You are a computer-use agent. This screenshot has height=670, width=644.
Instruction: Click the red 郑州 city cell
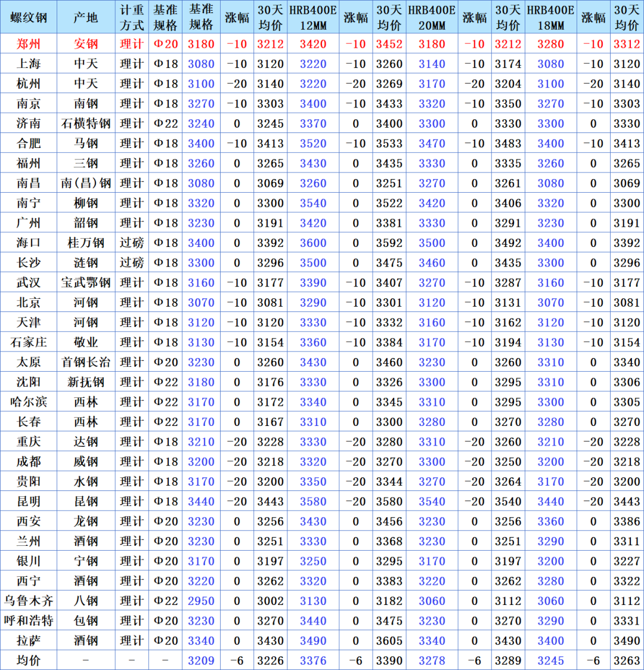click(x=29, y=44)
